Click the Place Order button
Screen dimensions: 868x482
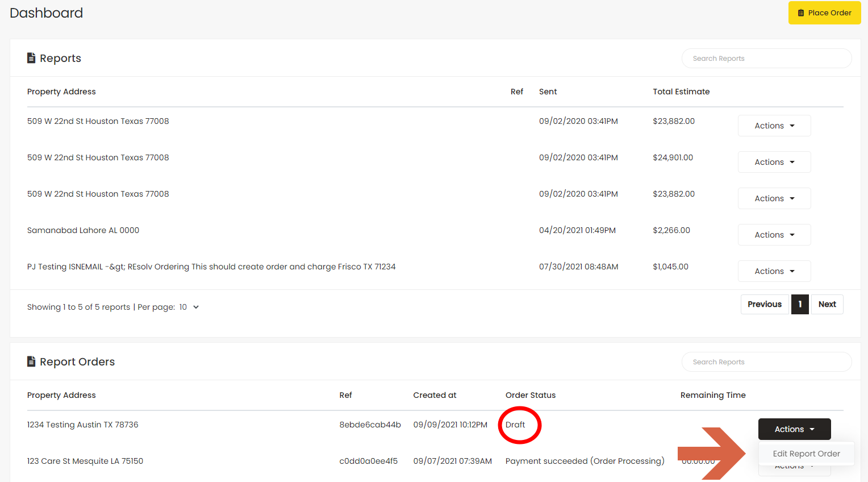(x=824, y=12)
